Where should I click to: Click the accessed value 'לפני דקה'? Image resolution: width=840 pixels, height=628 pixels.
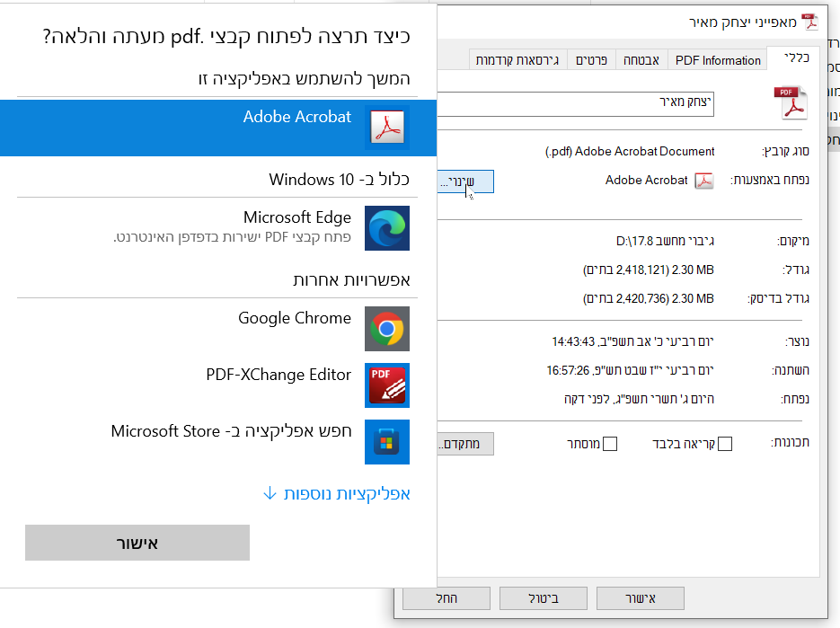pos(586,399)
